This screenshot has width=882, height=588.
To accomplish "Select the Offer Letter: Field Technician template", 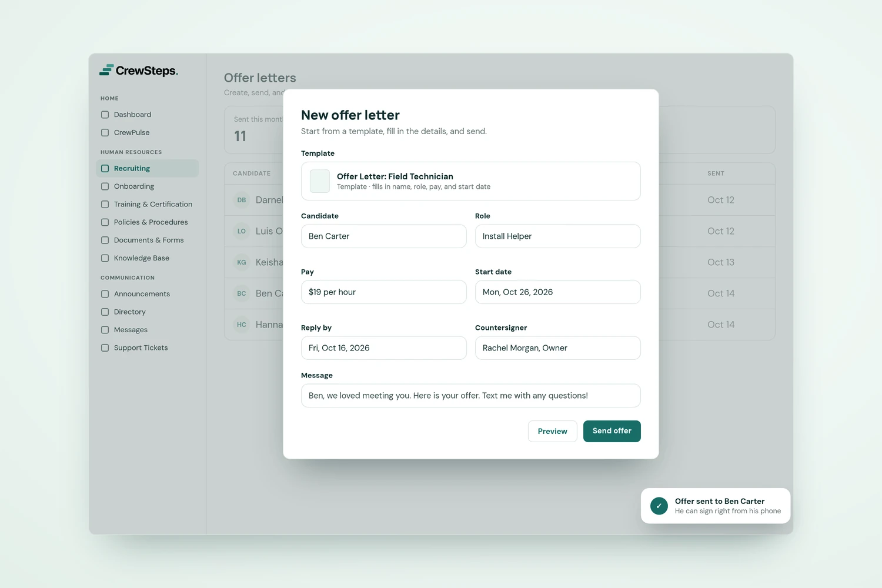I will point(471,181).
